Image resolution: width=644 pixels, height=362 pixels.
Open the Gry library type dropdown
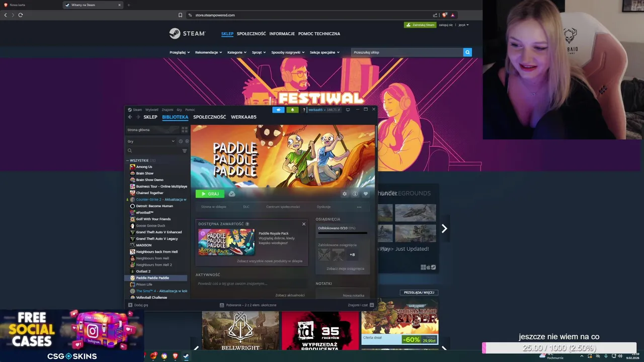[x=151, y=141]
